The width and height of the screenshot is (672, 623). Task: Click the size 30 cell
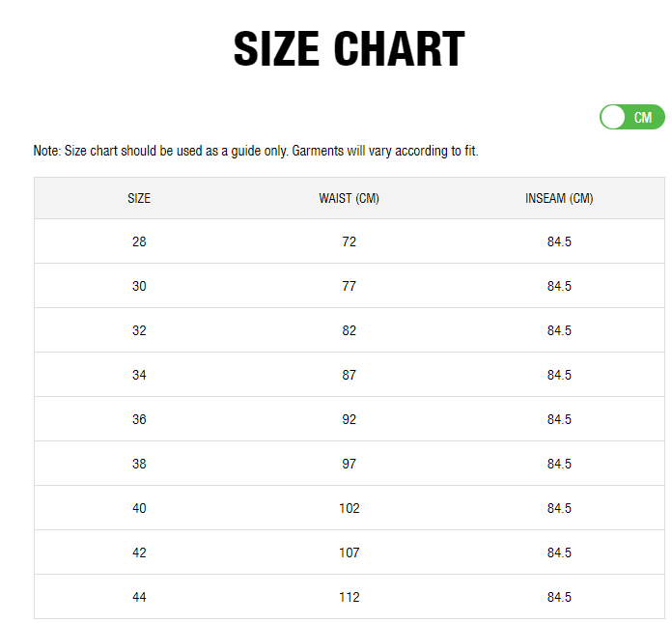139,286
